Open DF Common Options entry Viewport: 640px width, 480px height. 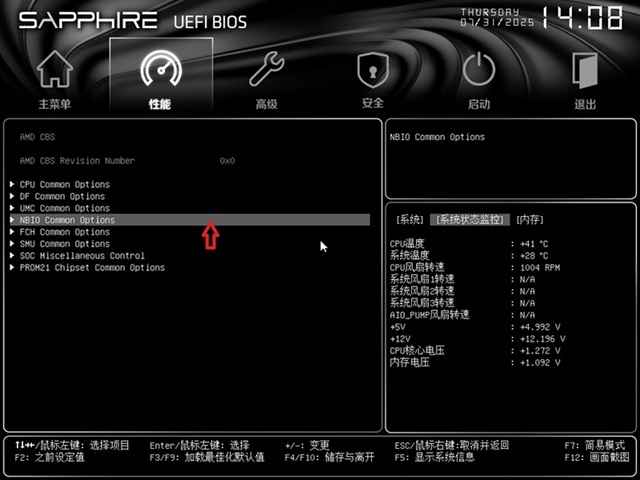click(62, 196)
